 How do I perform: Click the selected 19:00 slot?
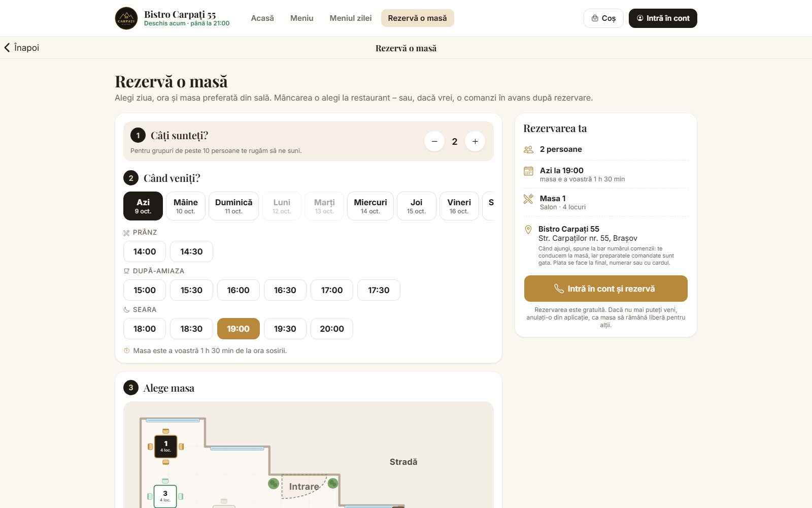(239, 329)
